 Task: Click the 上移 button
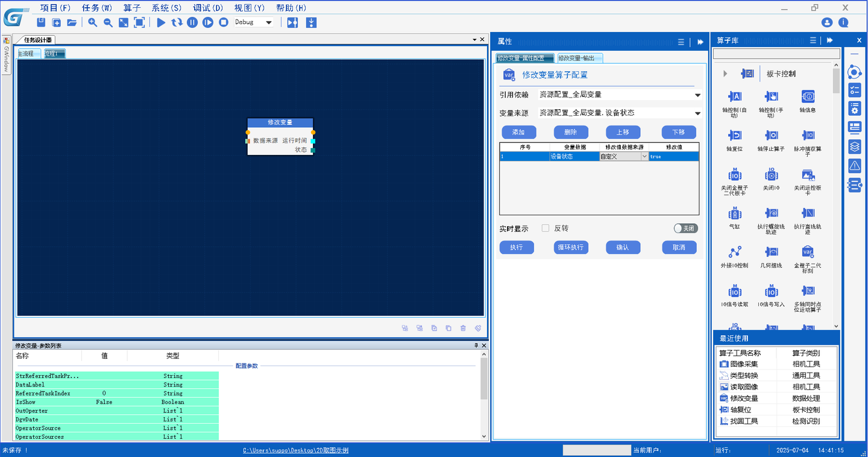pyautogui.click(x=623, y=132)
